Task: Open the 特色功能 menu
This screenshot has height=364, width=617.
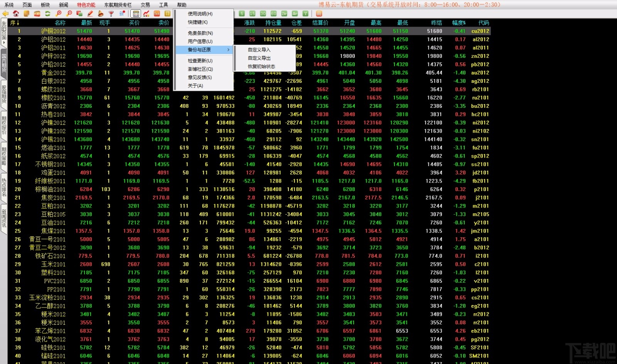Action: (x=86, y=5)
